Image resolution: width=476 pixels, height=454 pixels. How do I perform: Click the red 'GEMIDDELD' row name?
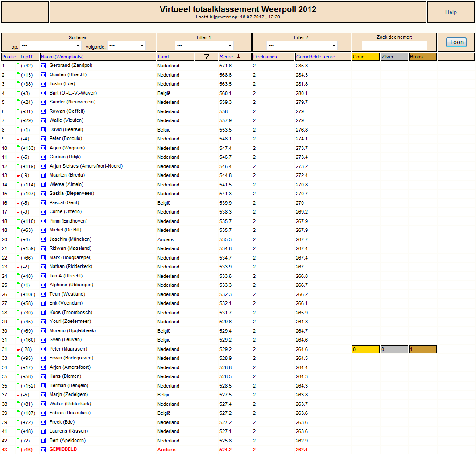pos(63,450)
